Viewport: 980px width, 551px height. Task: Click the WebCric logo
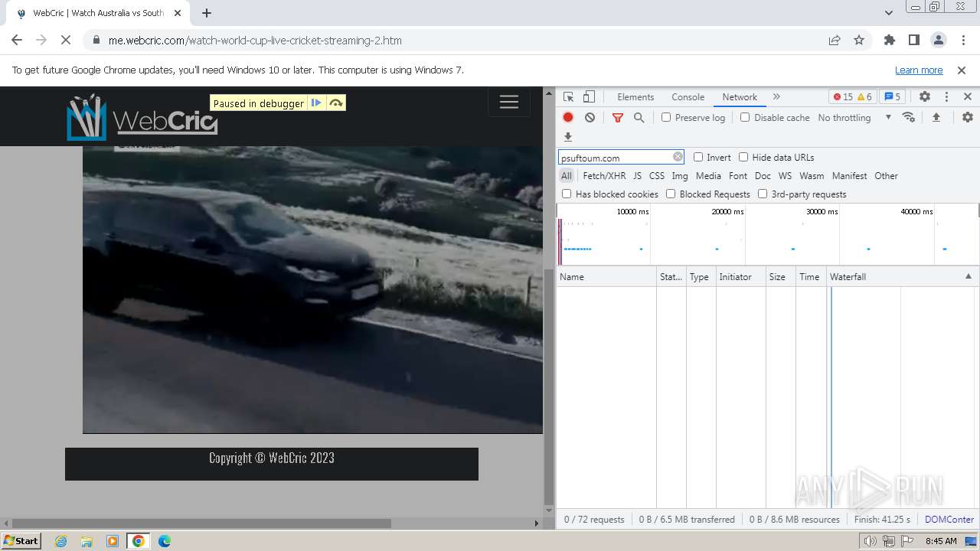(142, 117)
